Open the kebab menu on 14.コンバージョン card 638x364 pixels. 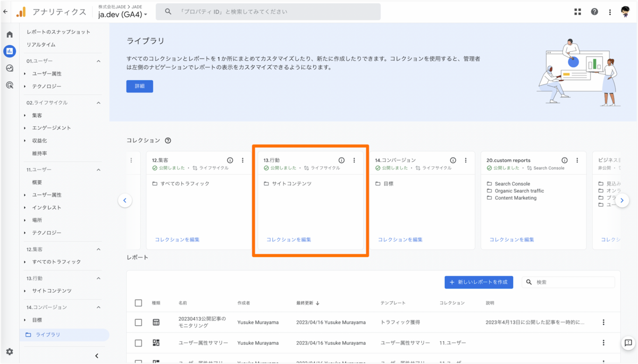coord(466,159)
